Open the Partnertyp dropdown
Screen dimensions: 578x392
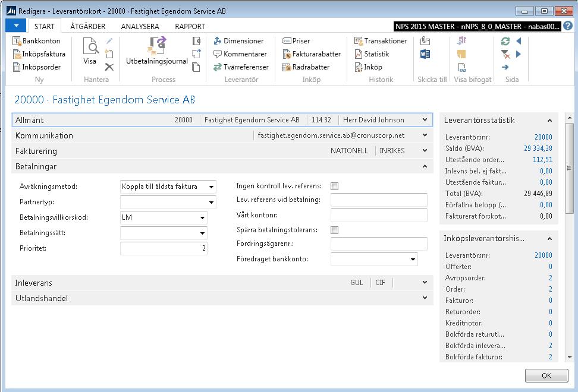click(x=211, y=203)
